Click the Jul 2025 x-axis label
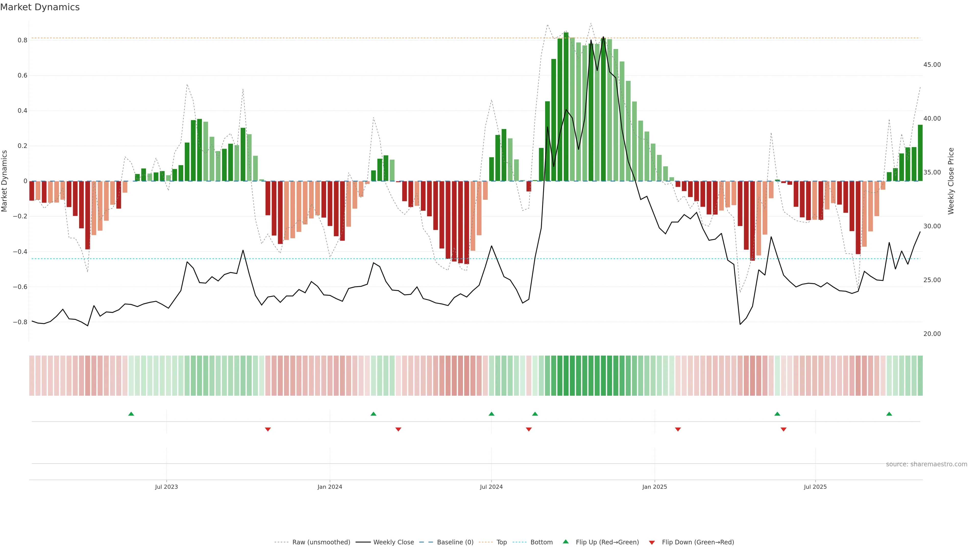 (815, 487)
